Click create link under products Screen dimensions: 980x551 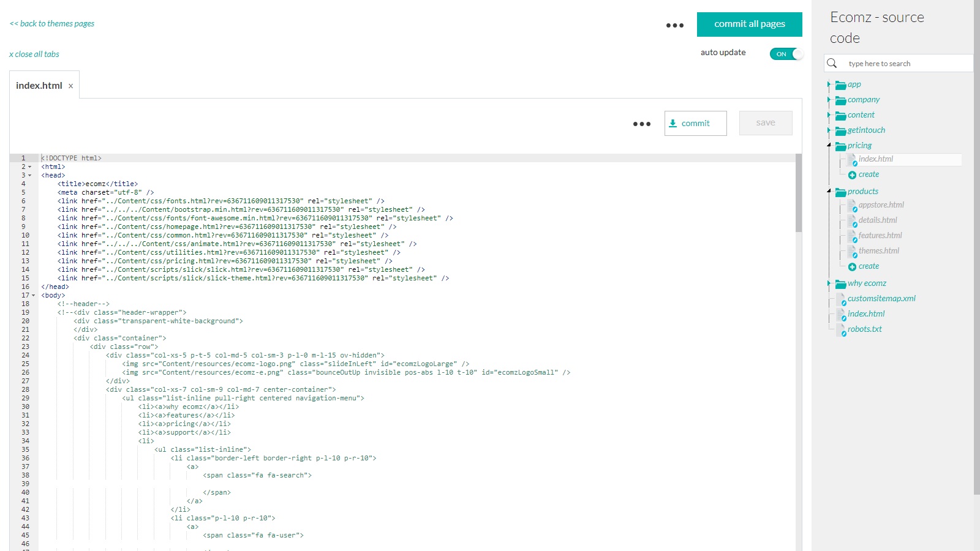[869, 266]
